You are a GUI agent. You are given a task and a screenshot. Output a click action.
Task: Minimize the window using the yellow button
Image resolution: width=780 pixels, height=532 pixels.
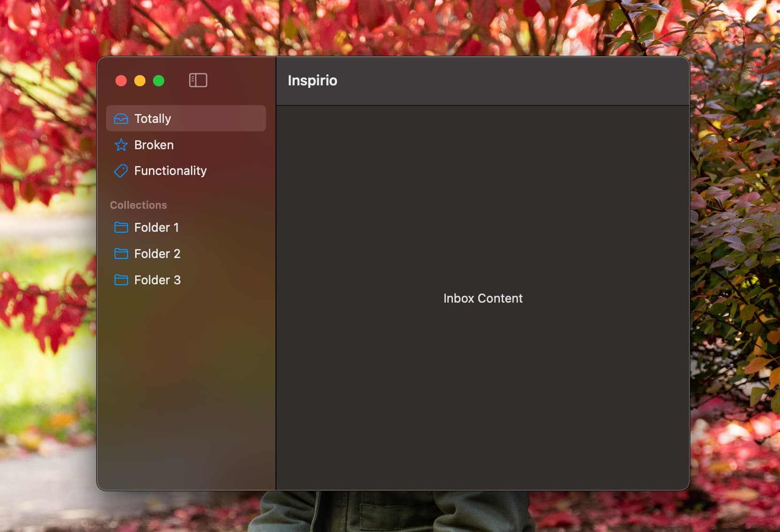click(x=140, y=81)
